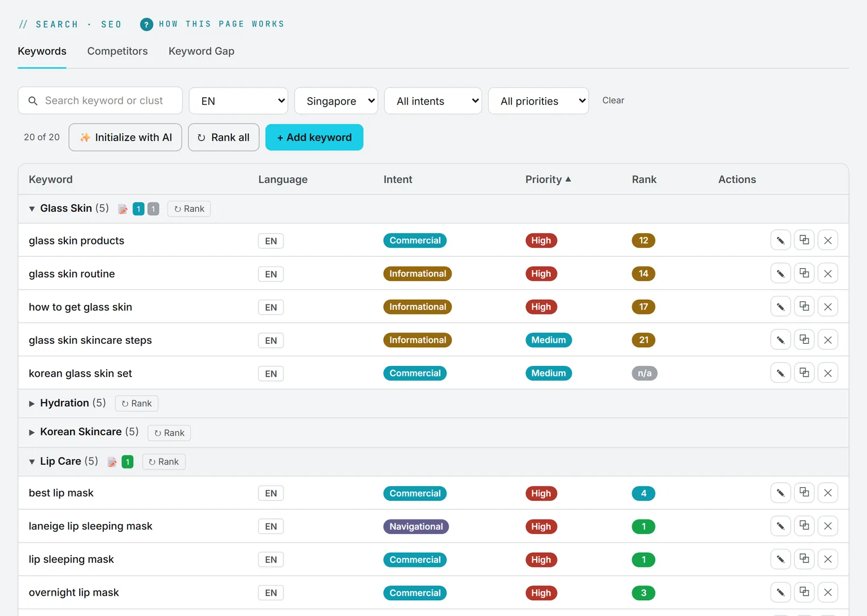The image size is (867, 616).
Task: Open the EN language filter dropdown
Action: 238,101
